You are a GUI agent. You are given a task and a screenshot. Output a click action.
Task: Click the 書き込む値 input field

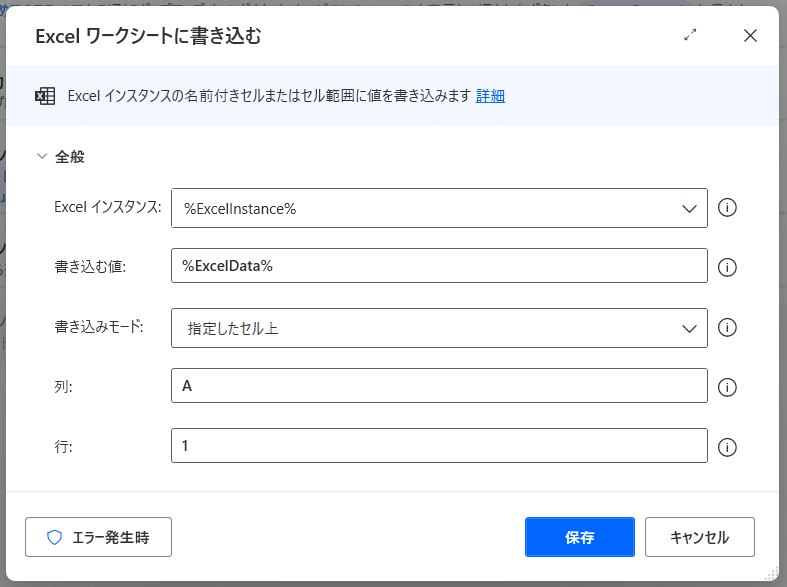click(439, 265)
